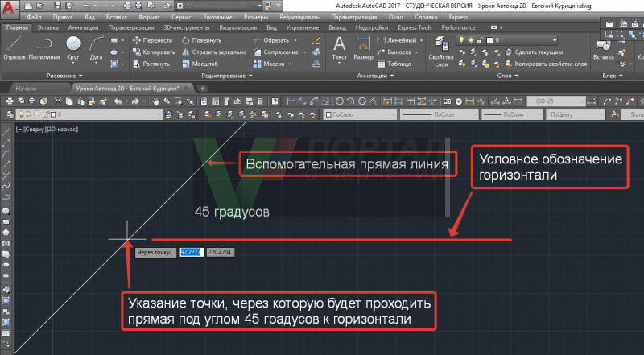This screenshot has height=355, width=644.
Task: Switch to Аннотации ribbon tab
Action: (x=84, y=27)
